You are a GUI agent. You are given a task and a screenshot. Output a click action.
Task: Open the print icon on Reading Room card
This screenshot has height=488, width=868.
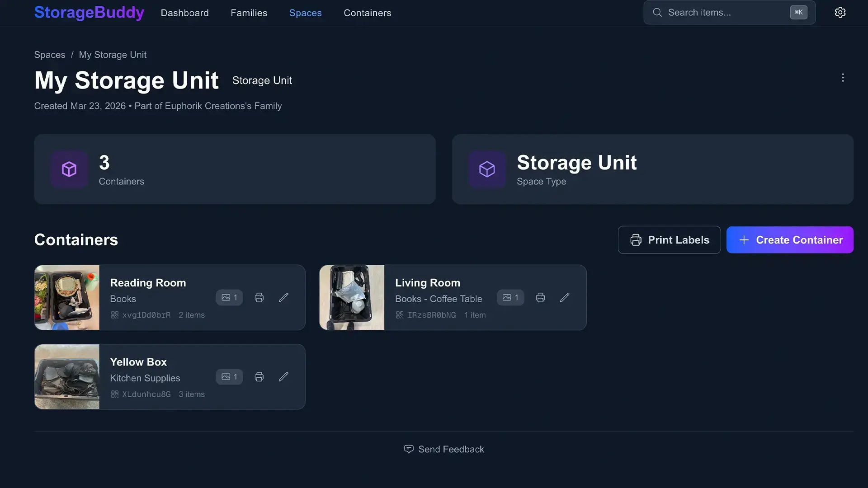click(x=259, y=297)
